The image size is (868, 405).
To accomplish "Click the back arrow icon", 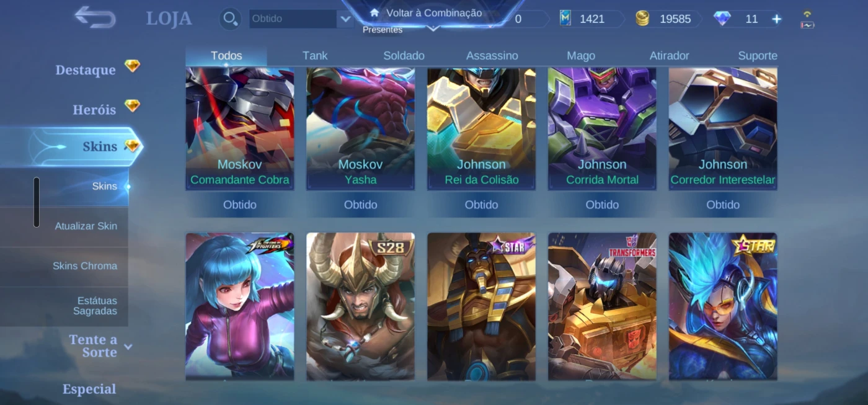I will pos(95,17).
